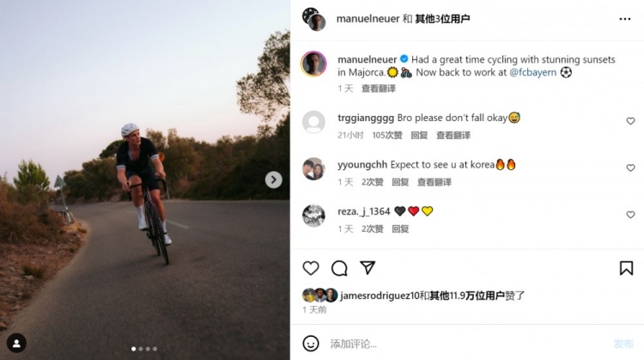Like trggiangggg's comment with the heart

coord(630,121)
